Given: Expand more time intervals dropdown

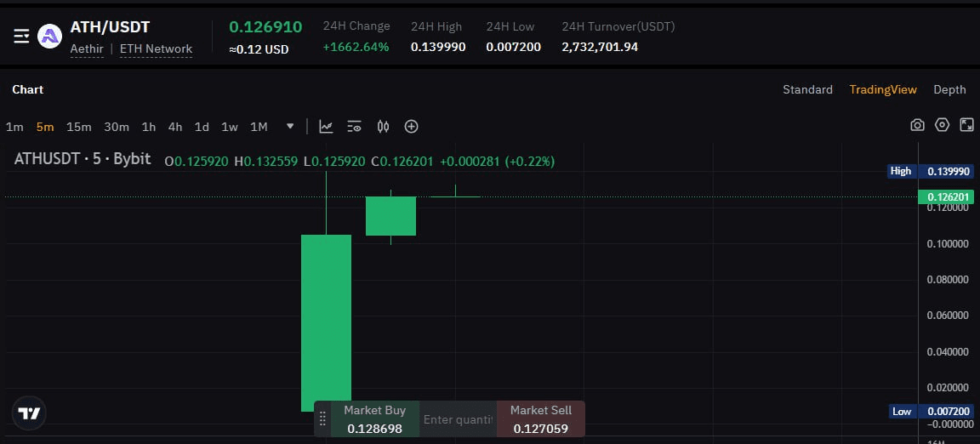Looking at the screenshot, I should pos(290,127).
